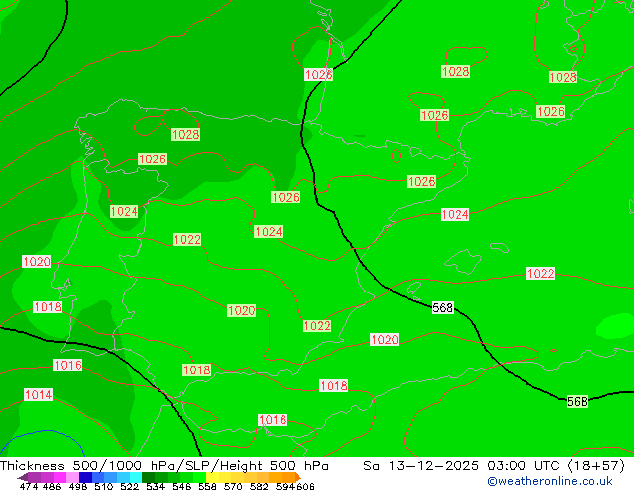634x490 pixels.
Task: Click the 534 legend value
Action: [155, 486]
